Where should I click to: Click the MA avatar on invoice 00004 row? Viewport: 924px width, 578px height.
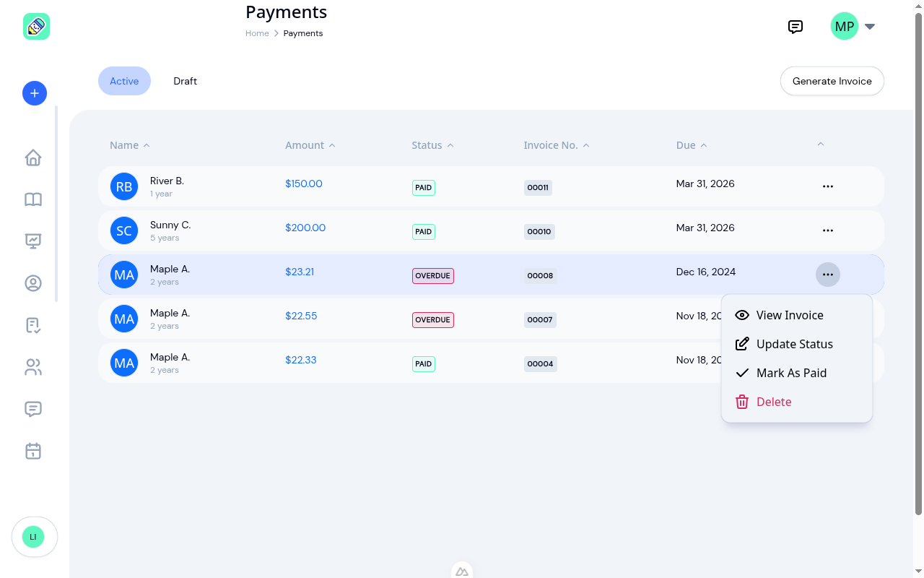124,363
